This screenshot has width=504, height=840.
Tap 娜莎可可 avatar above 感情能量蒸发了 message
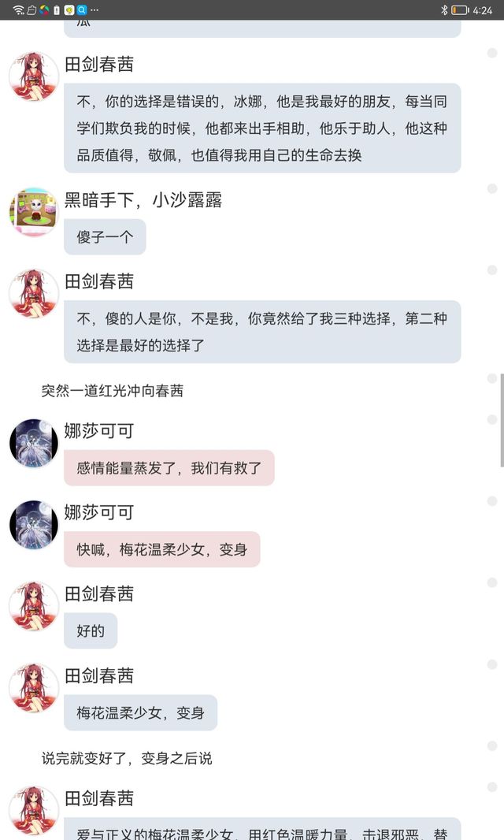coord(34,443)
